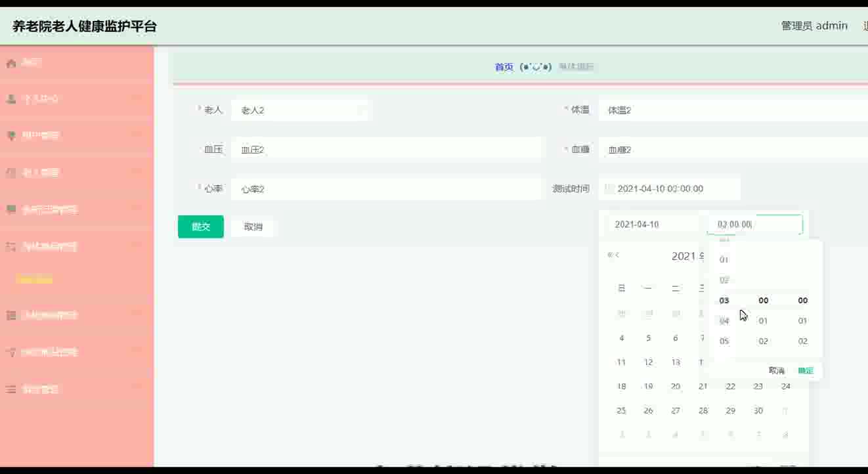The height and width of the screenshot is (474, 868).
Task: Pick calendar day 25
Action: tap(621, 411)
